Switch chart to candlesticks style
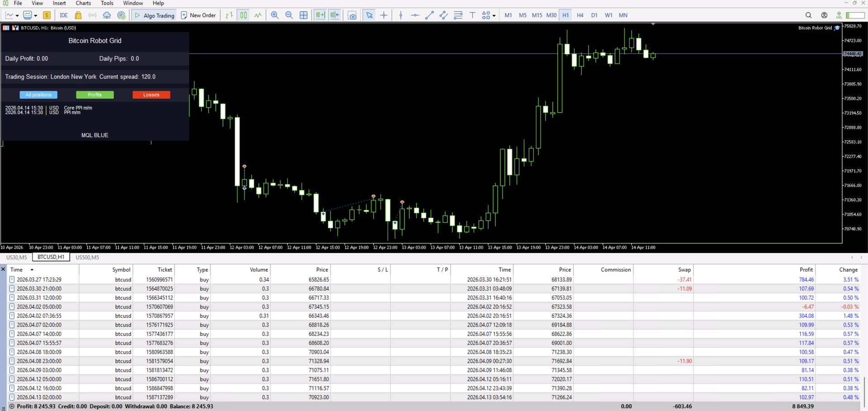Screen dimensions: 868x411 pos(243,15)
